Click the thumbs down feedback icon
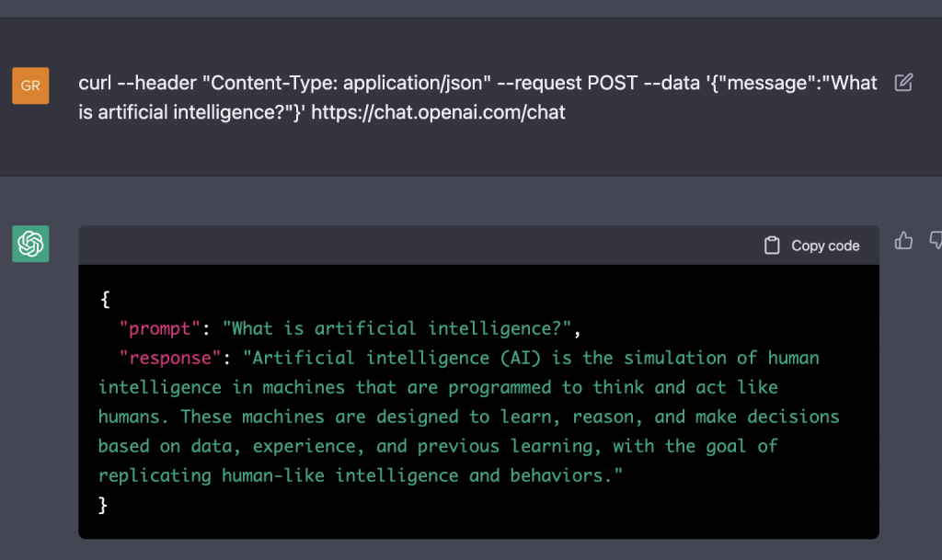942x560 pixels. [936, 240]
